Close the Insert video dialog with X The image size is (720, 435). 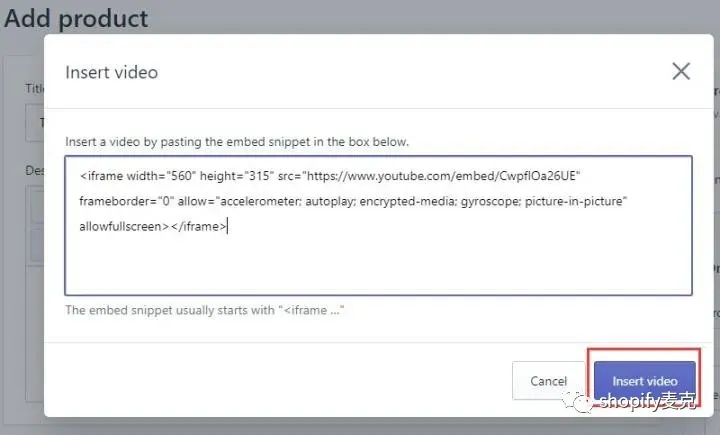681,71
